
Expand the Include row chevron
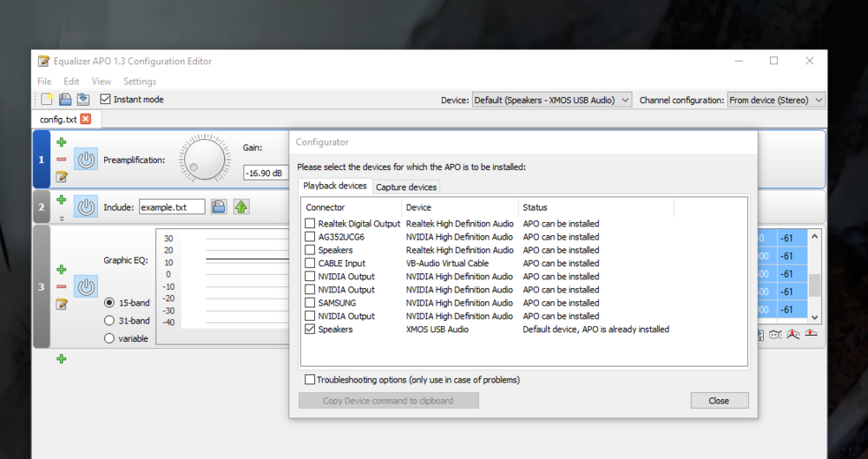[62, 219]
